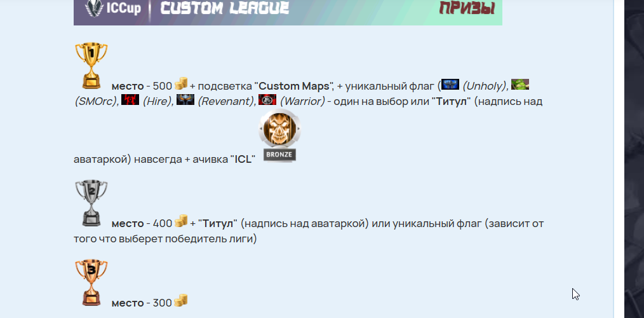Click the bold ICL text

click(243, 160)
